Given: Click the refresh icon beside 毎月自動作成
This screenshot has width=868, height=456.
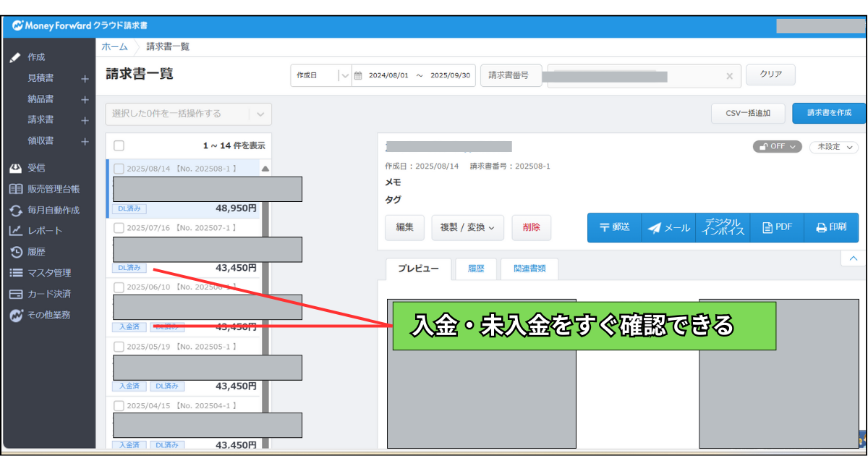Looking at the screenshot, I should point(16,211).
